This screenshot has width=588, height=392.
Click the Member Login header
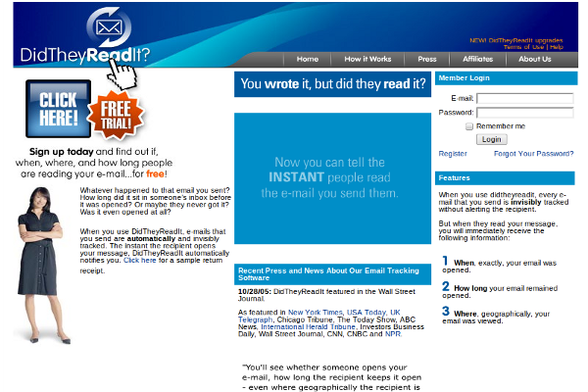click(507, 78)
